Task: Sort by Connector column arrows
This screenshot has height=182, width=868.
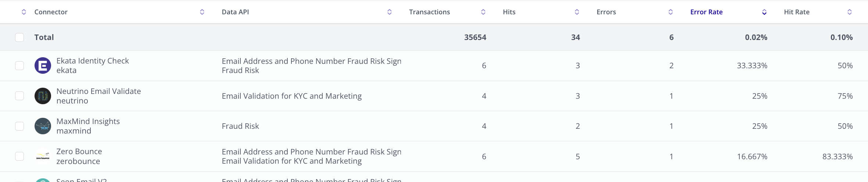Action: pos(202,12)
